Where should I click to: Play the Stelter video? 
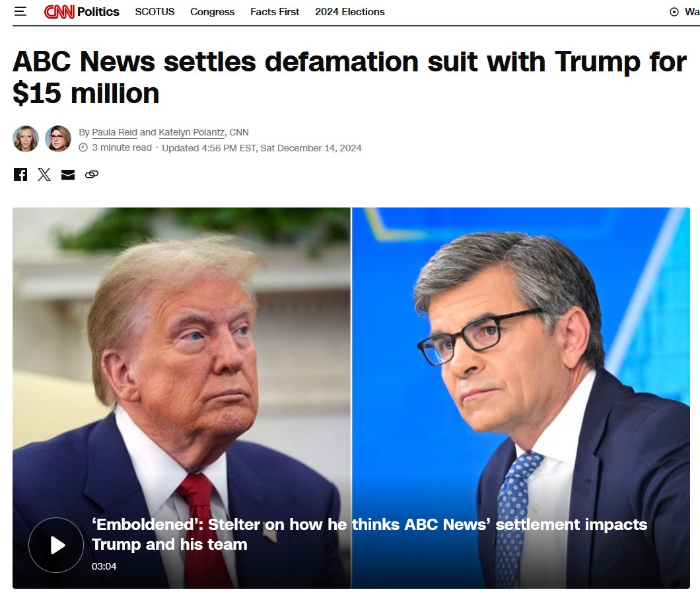click(x=56, y=545)
